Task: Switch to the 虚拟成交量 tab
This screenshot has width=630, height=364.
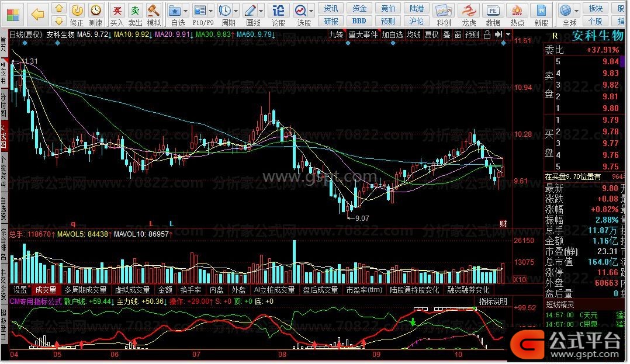Action: (133, 290)
